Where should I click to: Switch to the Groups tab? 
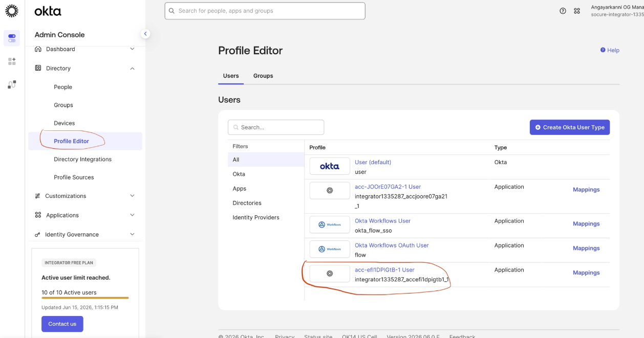pos(263,76)
